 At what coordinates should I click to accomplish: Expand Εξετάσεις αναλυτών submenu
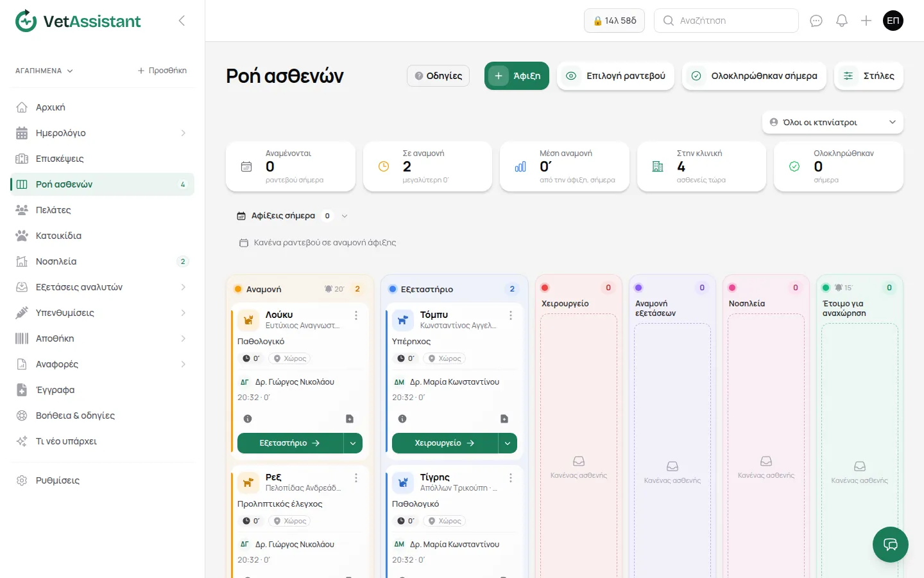(183, 287)
